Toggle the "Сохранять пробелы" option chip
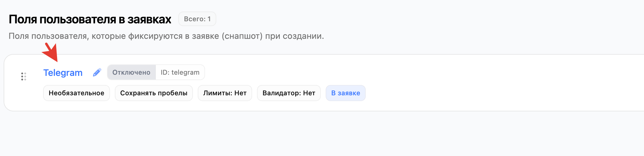The image size is (644, 156). (154, 93)
